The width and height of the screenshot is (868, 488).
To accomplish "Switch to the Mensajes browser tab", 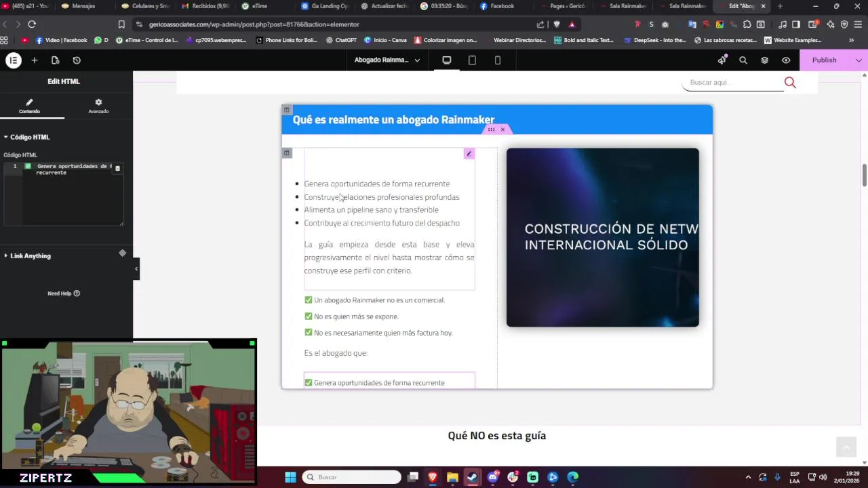I will 83,6.
